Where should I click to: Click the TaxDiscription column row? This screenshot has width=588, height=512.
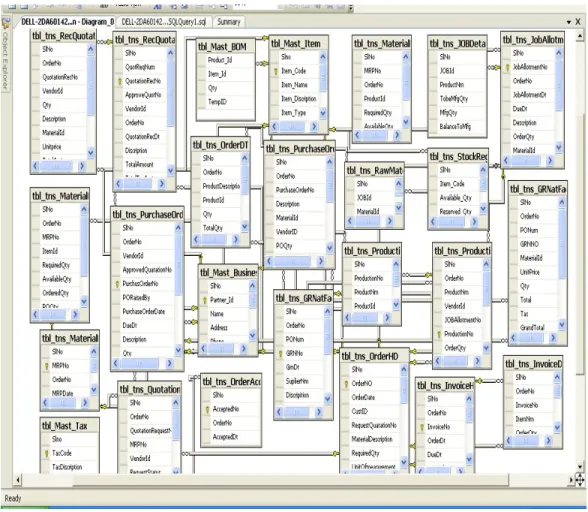pyautogui.click(x=70, y=467)
